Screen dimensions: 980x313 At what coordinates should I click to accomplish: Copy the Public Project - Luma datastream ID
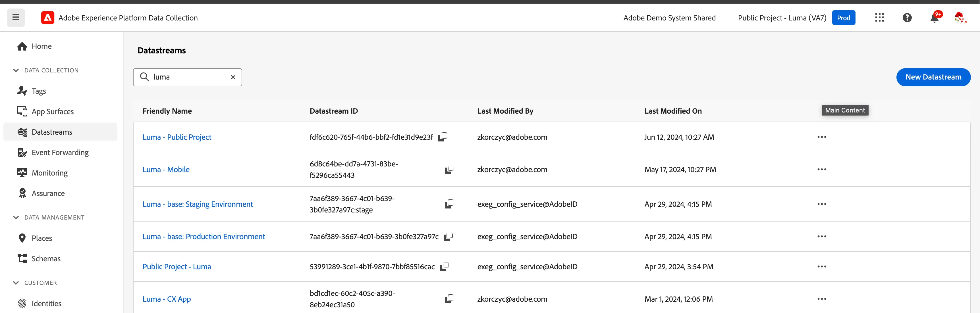pyautogui.click(x=444, y=266)
